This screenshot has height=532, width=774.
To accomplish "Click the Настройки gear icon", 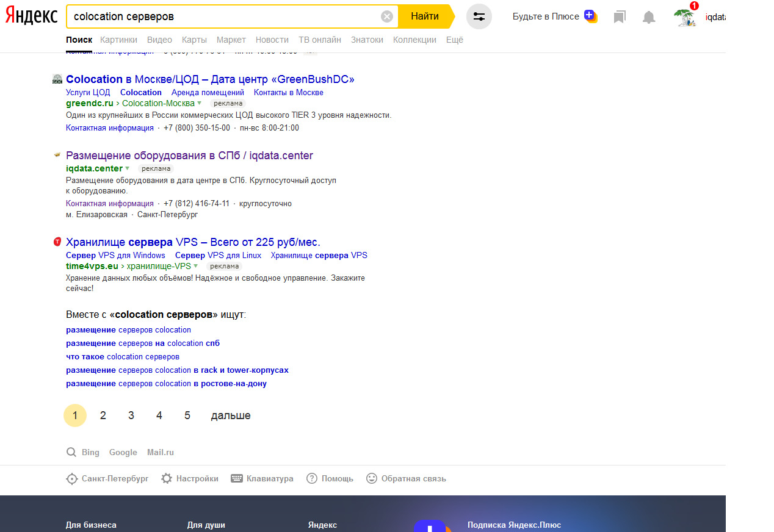I will pyautogui.click(x=167, y=479).
